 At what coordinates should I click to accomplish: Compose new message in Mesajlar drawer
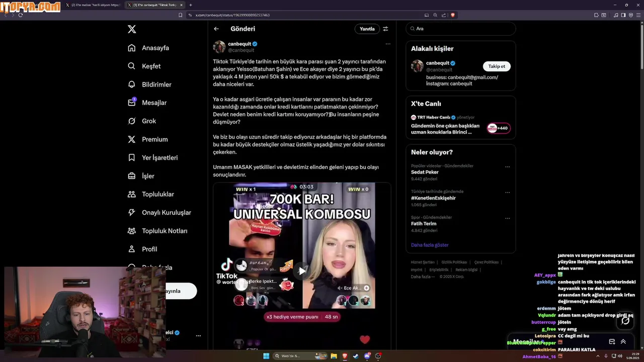(612, 341)
